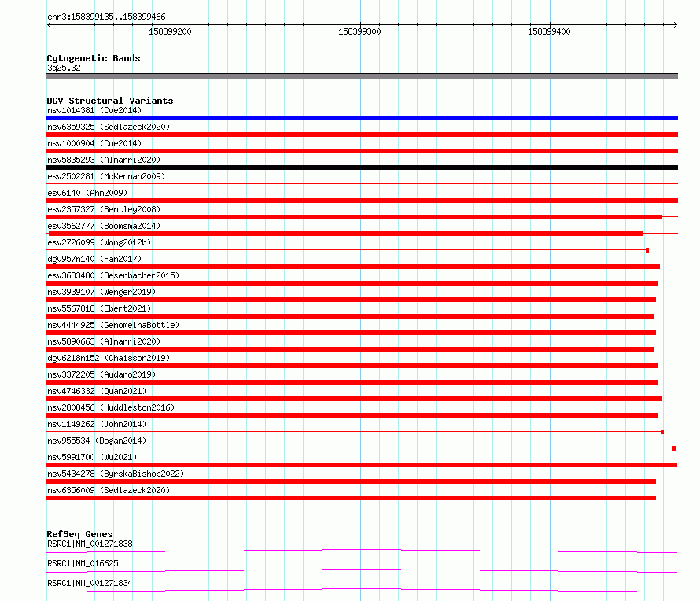Open the RSRC1|NM_016625 gene label
This screenshot has width=700, height=601.
pos(83,563)
